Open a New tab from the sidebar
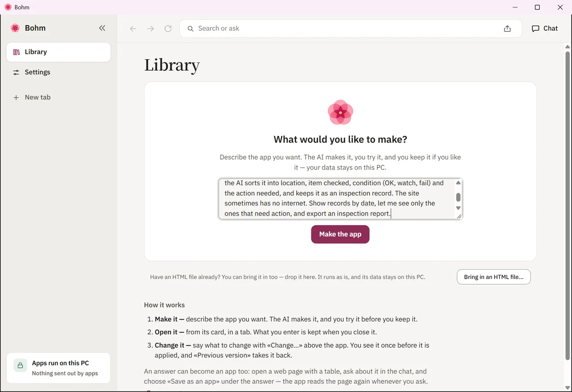The image size is (572, 392). pyautogui.click(x=59, y=97)
